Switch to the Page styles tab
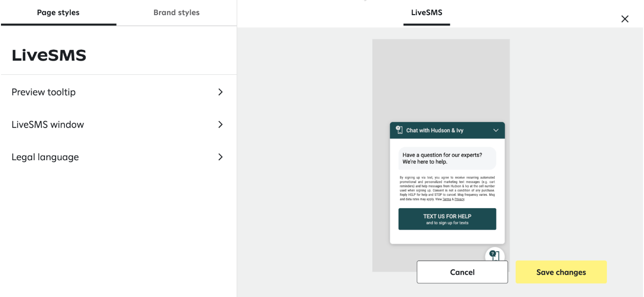This screenshot has height=297, width=644. (58, 13)
